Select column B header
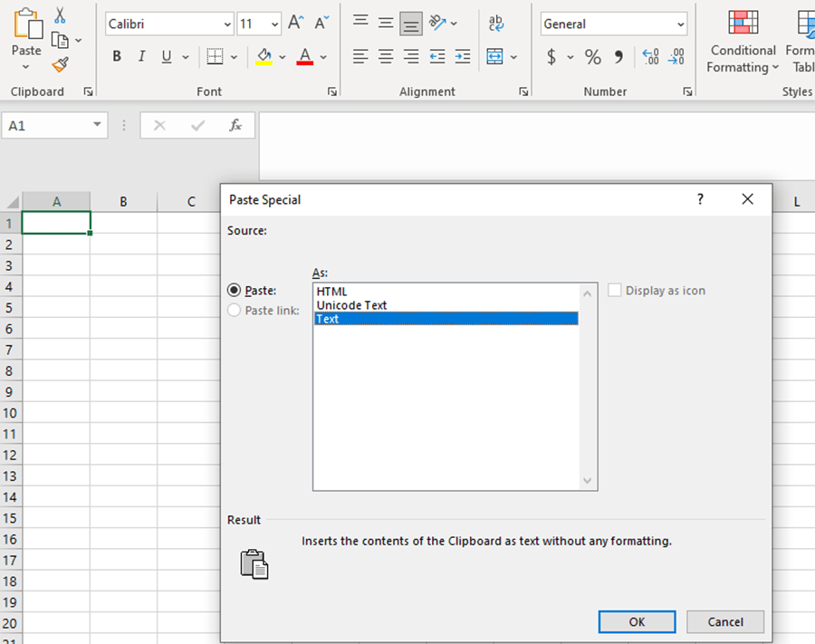 123,202
